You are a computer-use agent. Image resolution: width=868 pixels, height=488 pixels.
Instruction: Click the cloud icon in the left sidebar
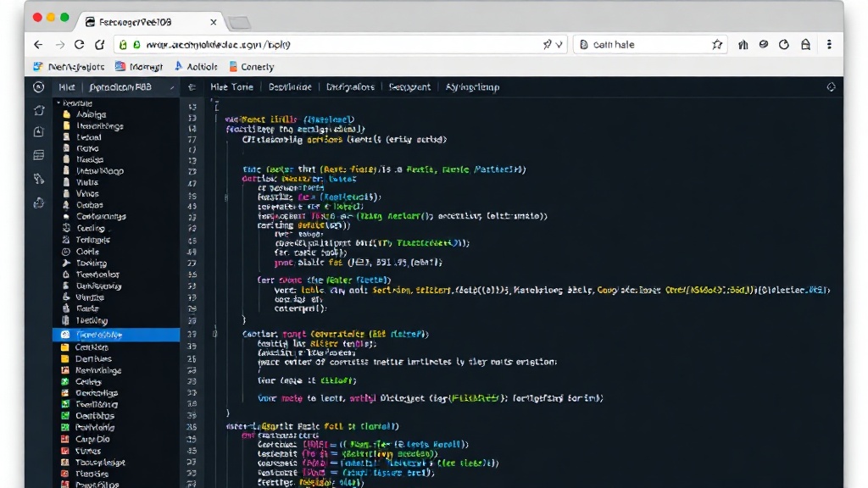[39, 203]
